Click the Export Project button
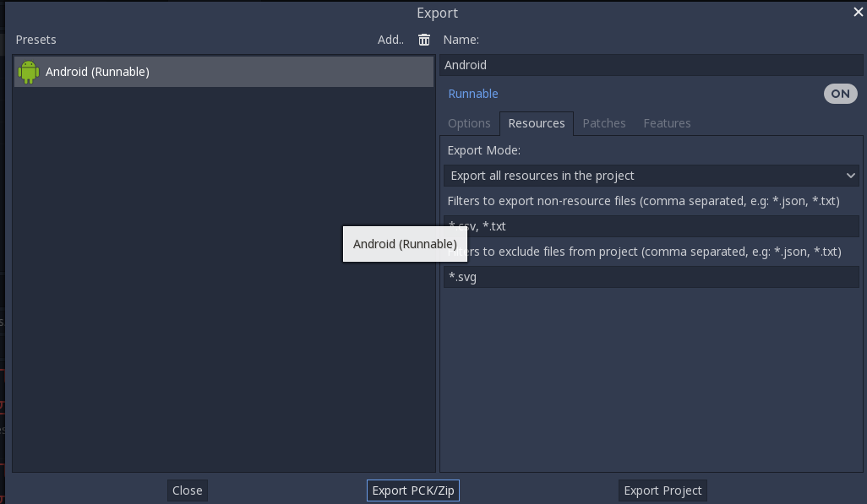 pyautogui.click(x=663, y=490)
